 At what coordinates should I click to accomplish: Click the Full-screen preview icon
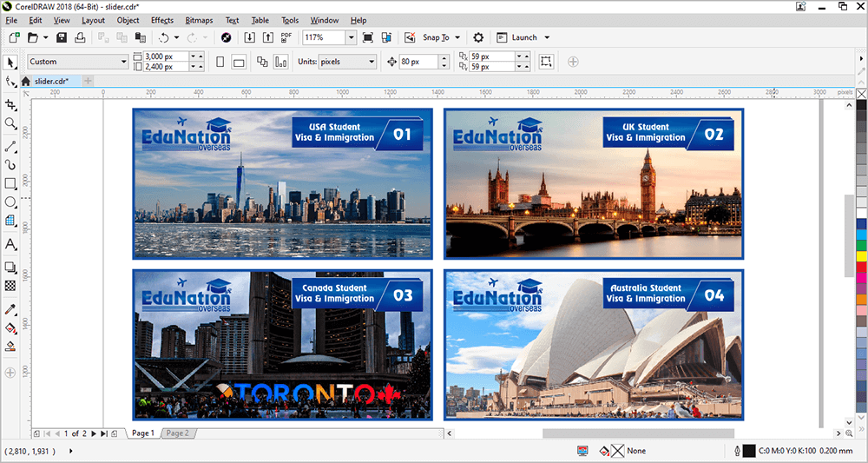367,37
